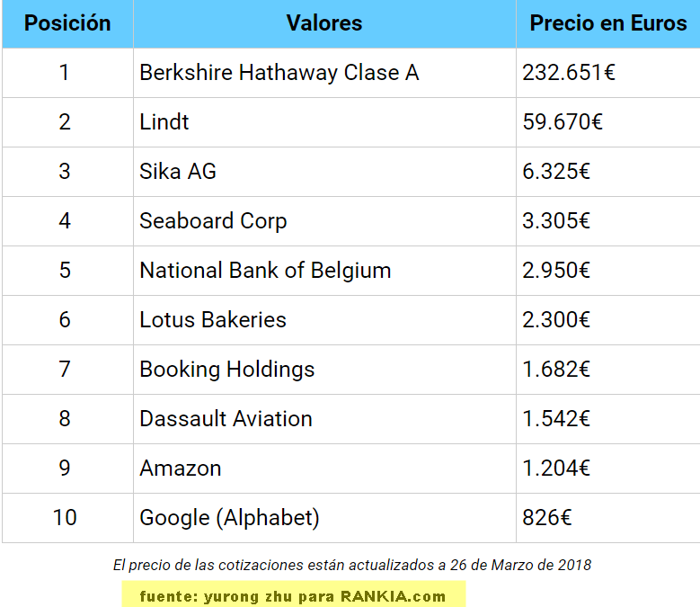
Task: Select the 59.670€ price cell
Action: point(563,122)
